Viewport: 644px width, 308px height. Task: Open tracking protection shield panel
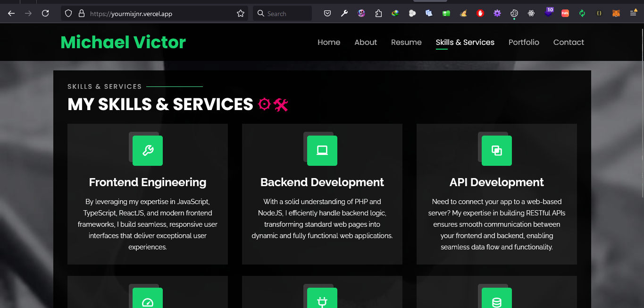pos(69,14)
